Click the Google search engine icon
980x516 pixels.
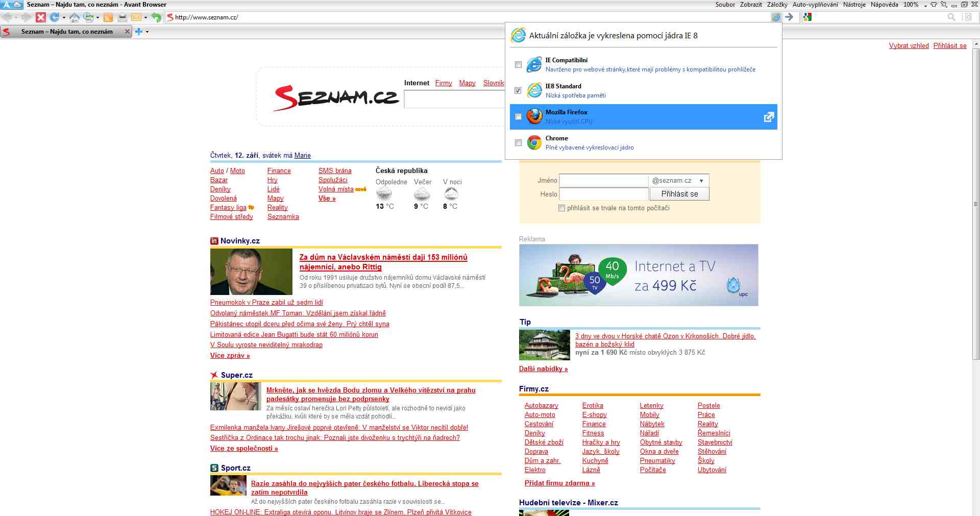click(807, 17)
